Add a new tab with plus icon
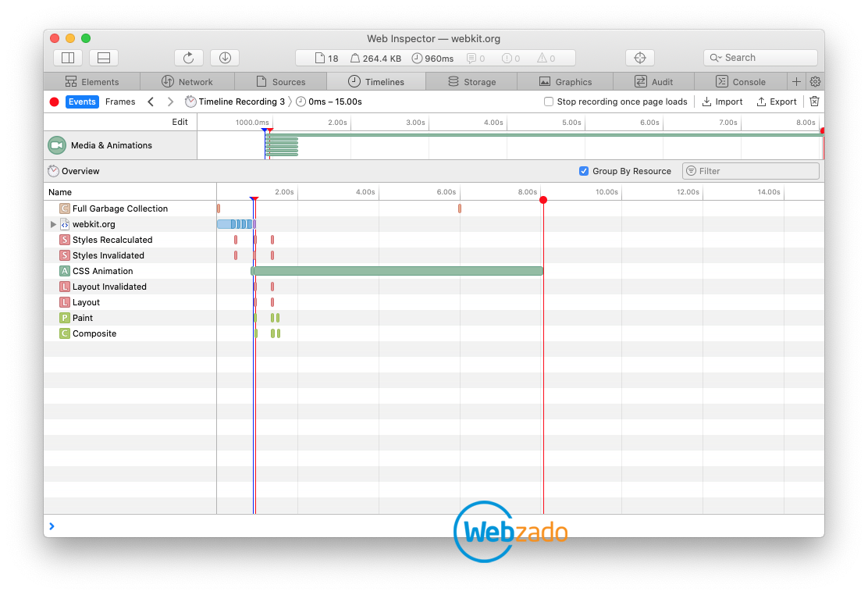868x595 pixels. tap(796, 81)
